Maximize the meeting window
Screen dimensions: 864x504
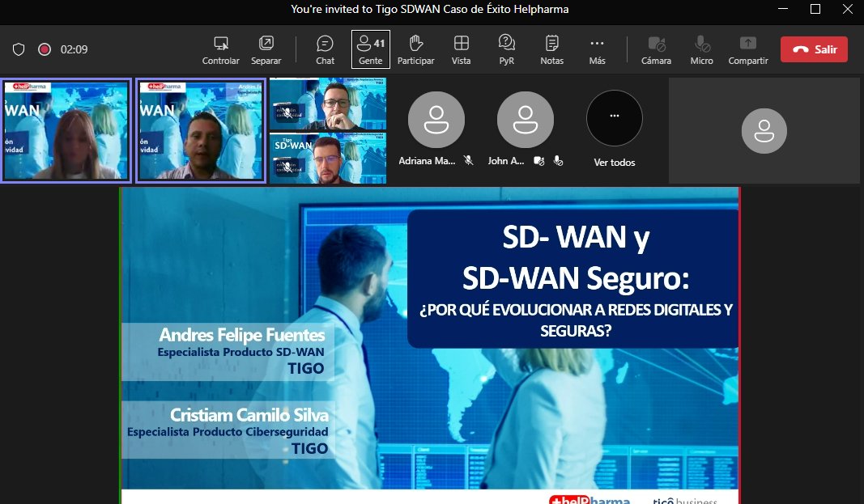pos(815,10)
